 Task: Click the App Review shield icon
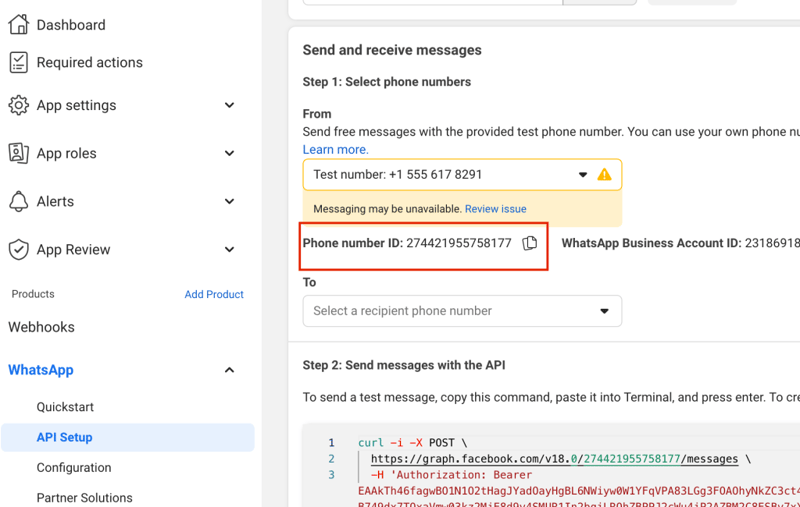(18, 249)
